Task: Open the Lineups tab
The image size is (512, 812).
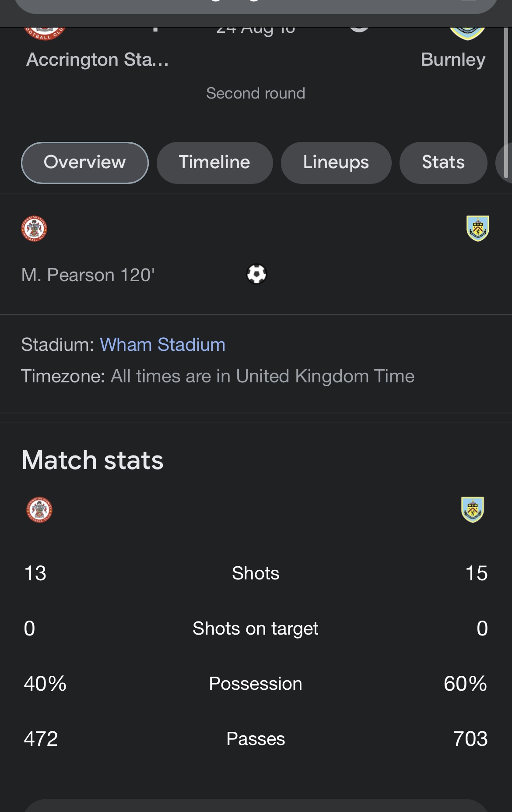Action: tap(336, 162)
